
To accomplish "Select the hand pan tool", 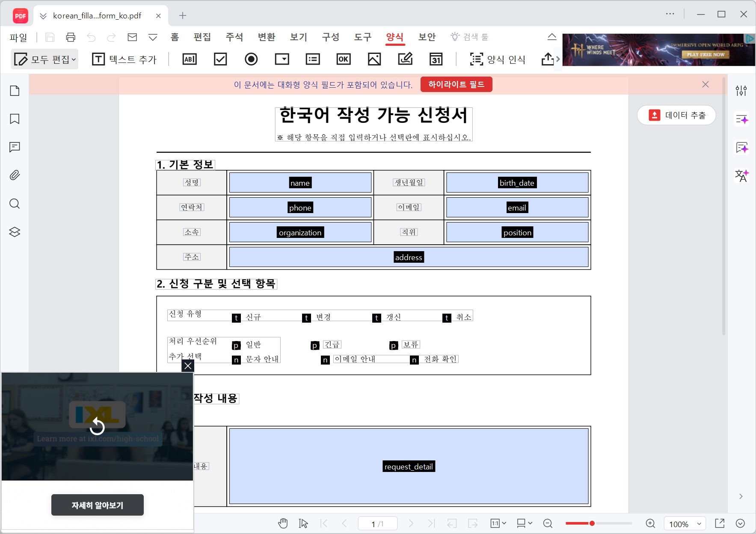I will point(283,523).
